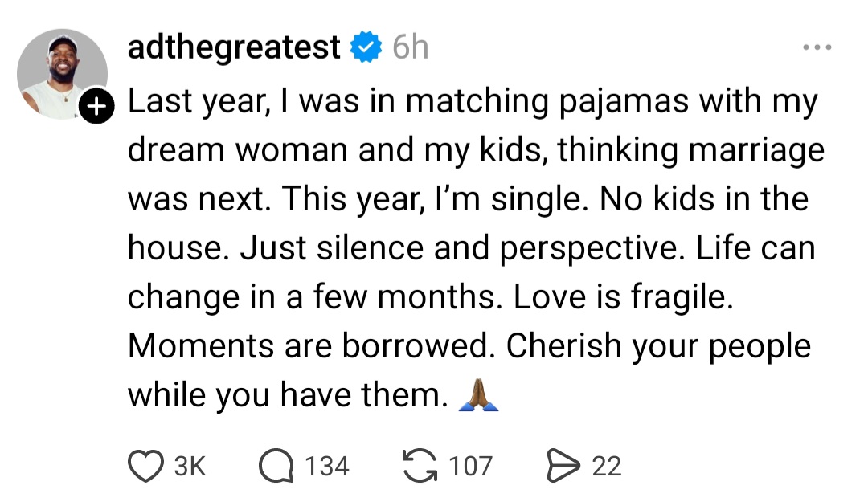Click the blue verified badge
Screen dimensions: 868x502
tap(366, 48)
